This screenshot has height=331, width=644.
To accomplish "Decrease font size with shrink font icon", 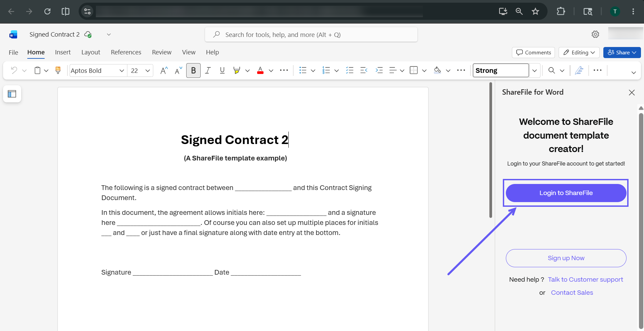I will 178,70.
